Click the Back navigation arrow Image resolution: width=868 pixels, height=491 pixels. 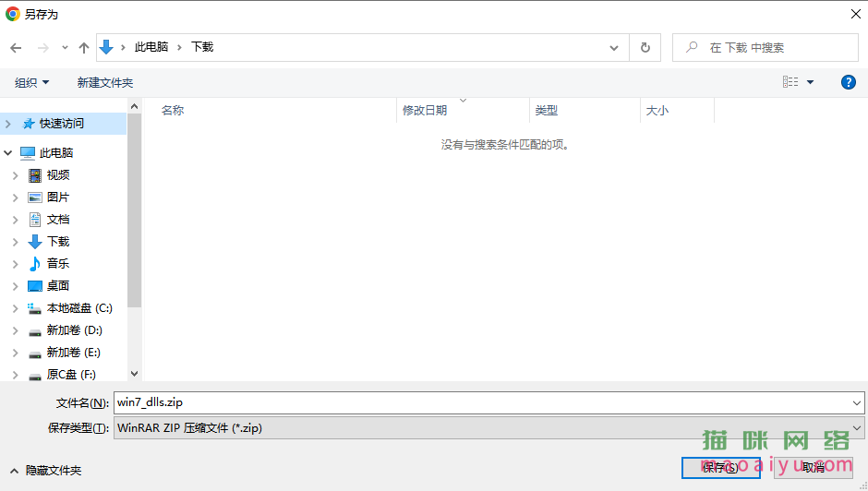click(x=16, y=48)
